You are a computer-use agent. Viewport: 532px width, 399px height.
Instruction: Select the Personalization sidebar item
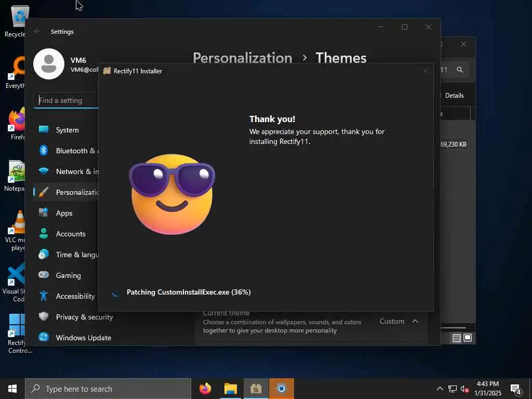point(66,192)
